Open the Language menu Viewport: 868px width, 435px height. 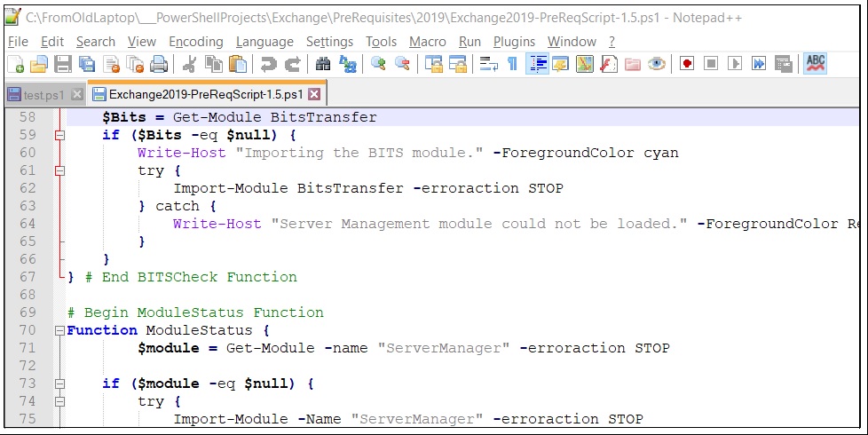click(264, 42)
